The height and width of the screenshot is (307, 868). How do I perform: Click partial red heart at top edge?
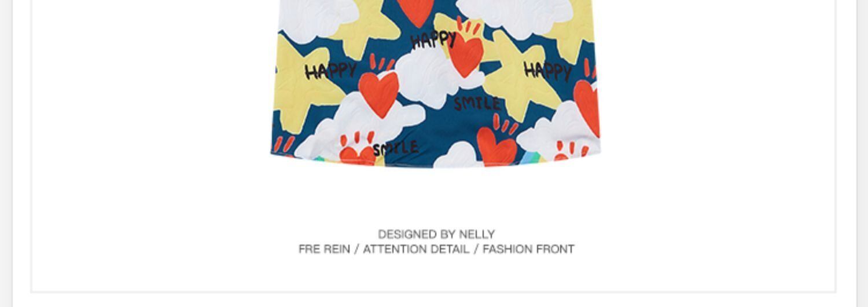point(416,12)
